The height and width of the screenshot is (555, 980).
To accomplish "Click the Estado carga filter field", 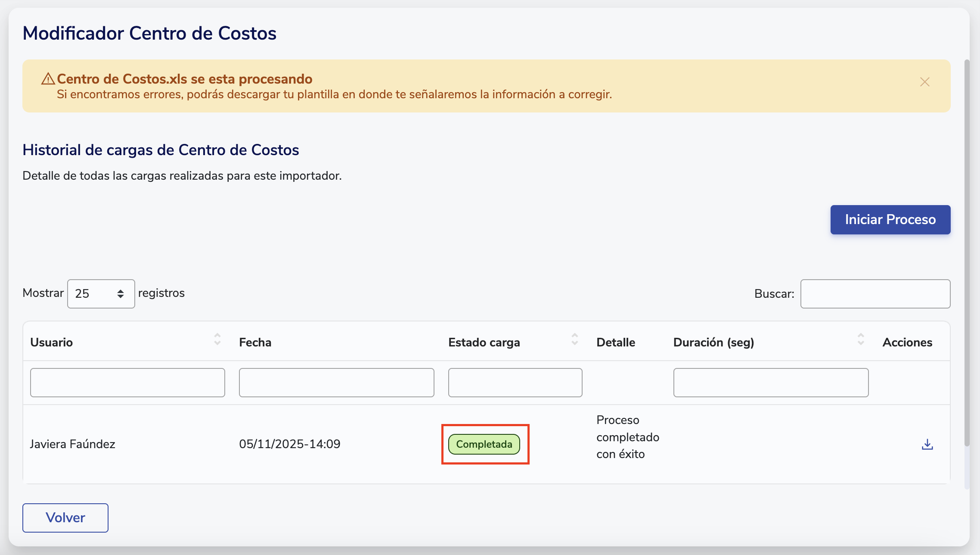I will pyautogui.click(x=515, y=383).
